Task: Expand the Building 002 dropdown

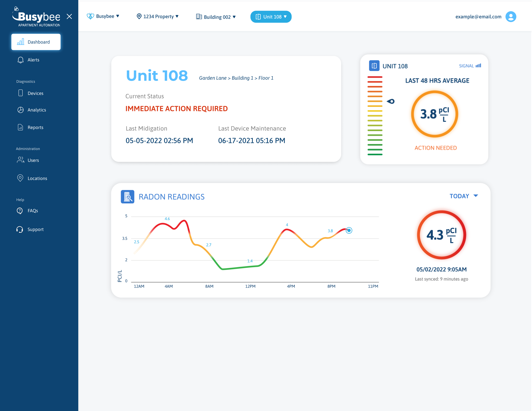Action: click(216, 17)
